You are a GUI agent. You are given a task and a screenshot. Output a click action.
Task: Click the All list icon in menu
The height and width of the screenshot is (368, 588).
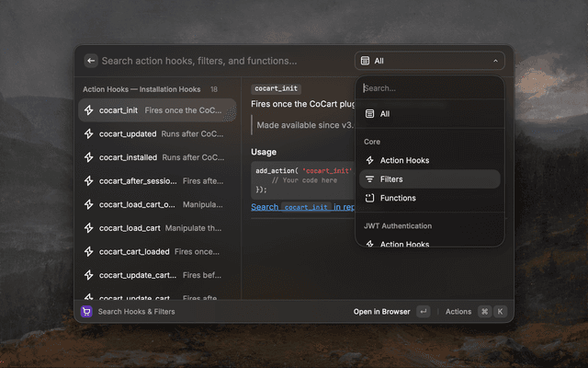[369, 114]
